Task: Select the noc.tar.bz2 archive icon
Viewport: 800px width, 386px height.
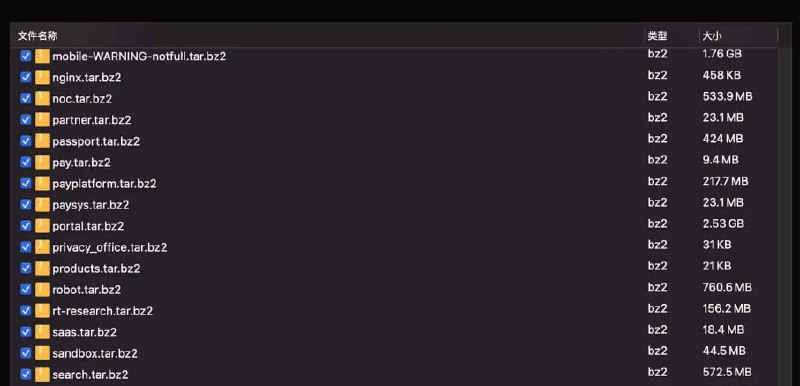Action: (42, 99)
